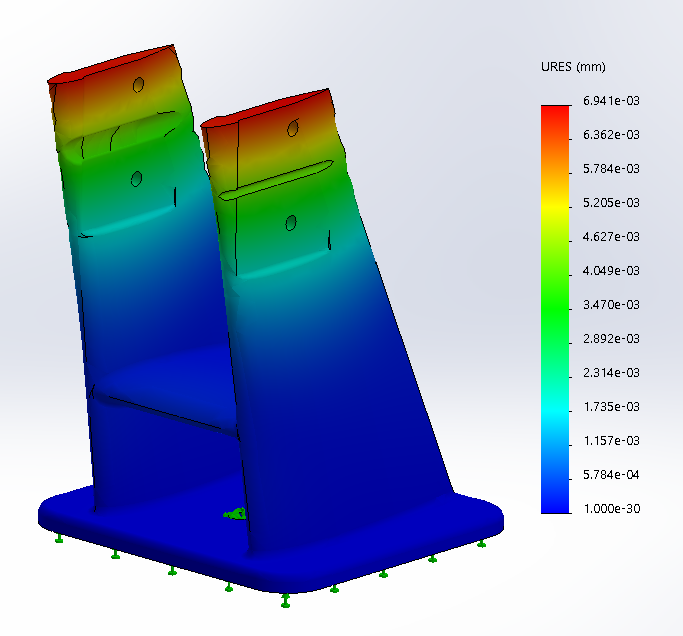The width and height of the screenshot is (683, 636).
Task: Select the legend value 1.735e-03
Action: [611, 406]
